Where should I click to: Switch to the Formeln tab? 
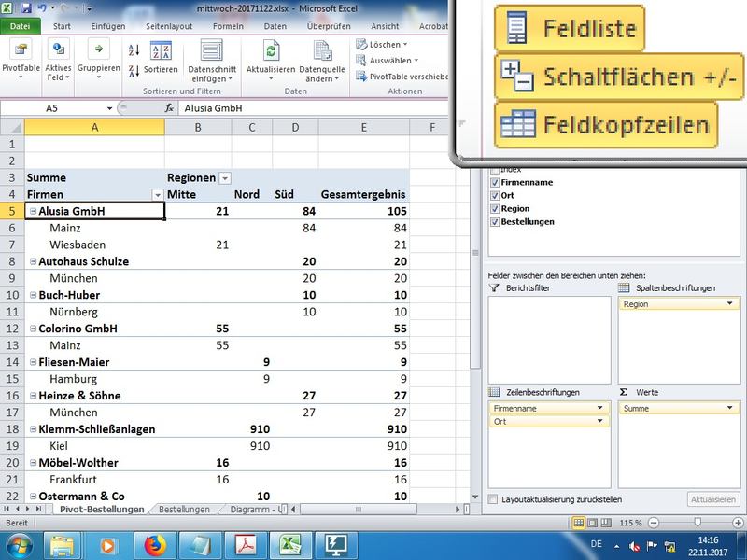[228, 26]
